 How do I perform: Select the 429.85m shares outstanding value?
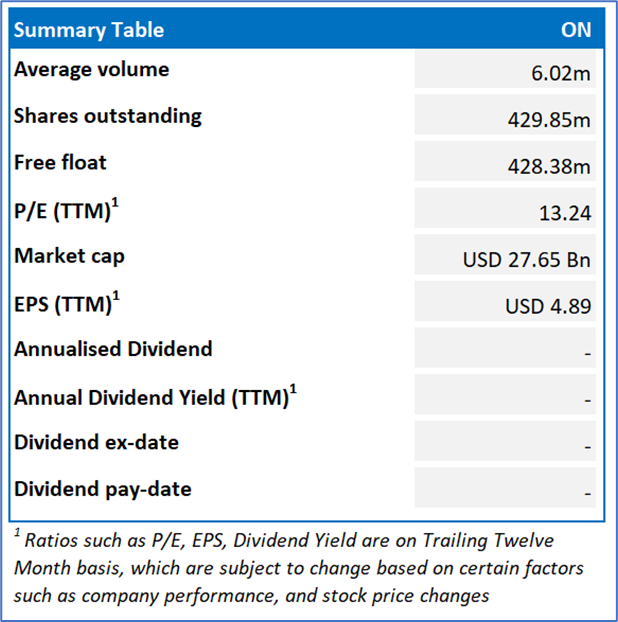(549, 119)
